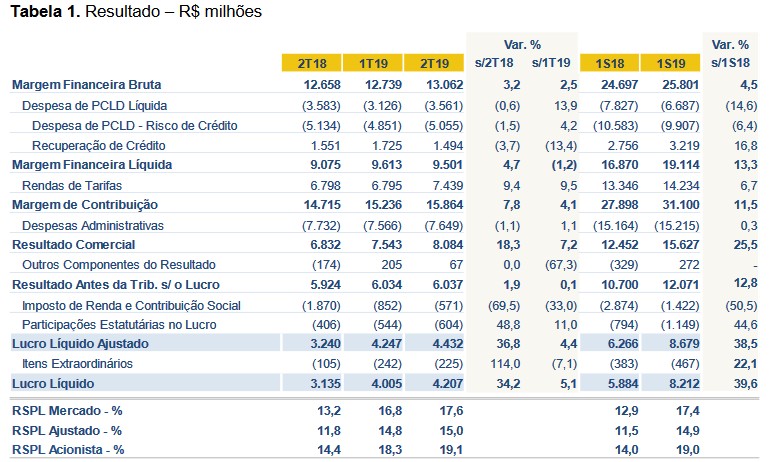The height and width of the screenshot is (462, 770).
Task: Click the s/1S18 variation column header
Action: [729, 63]
